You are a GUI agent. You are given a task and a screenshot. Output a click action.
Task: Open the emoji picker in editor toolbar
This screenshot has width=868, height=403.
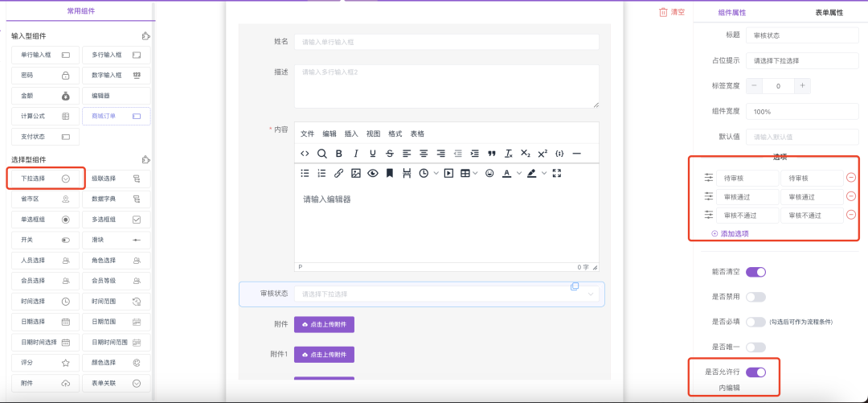(489, 173)
